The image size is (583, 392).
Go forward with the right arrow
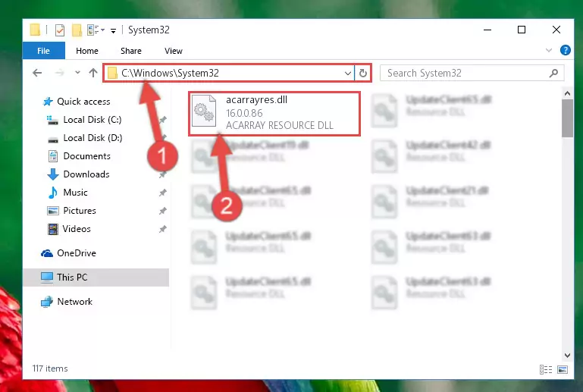[59, 73]
